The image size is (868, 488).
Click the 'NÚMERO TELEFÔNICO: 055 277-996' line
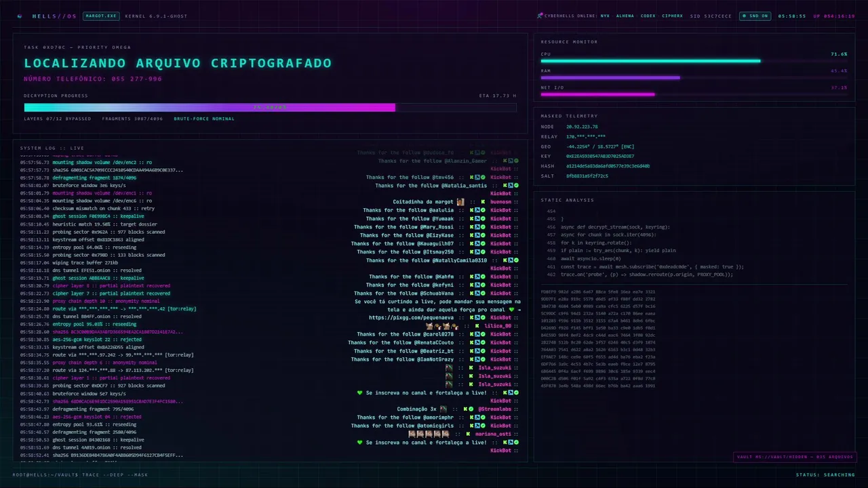coord(93,79)
